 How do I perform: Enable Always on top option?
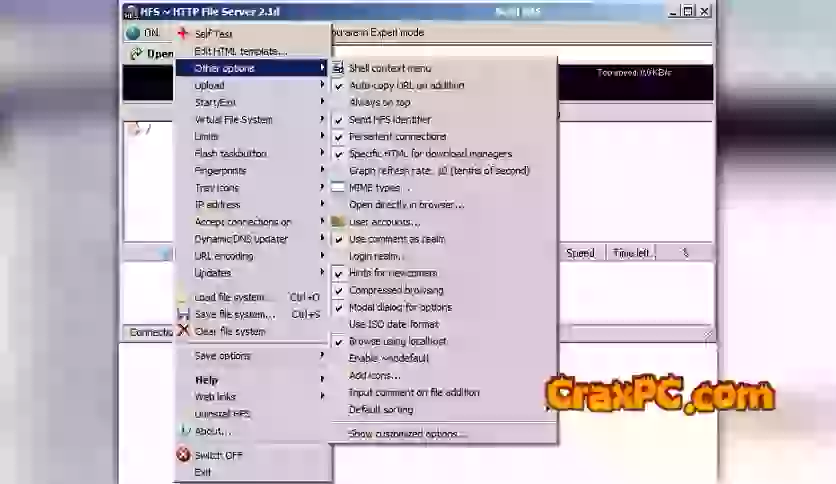point(379,102)
